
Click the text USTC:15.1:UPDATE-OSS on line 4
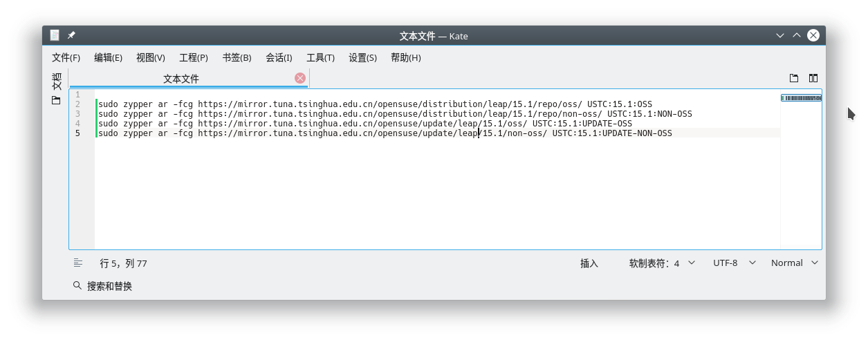[x=582, y=124]
